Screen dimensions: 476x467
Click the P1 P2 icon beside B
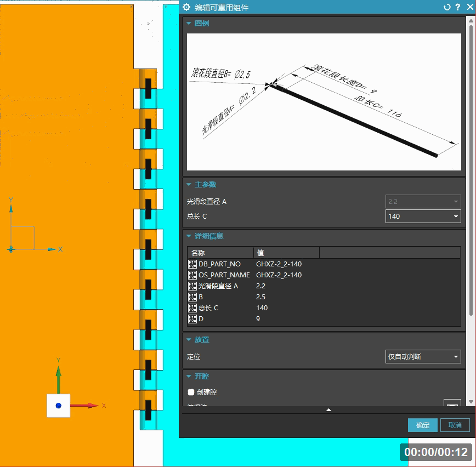point(192,297)
